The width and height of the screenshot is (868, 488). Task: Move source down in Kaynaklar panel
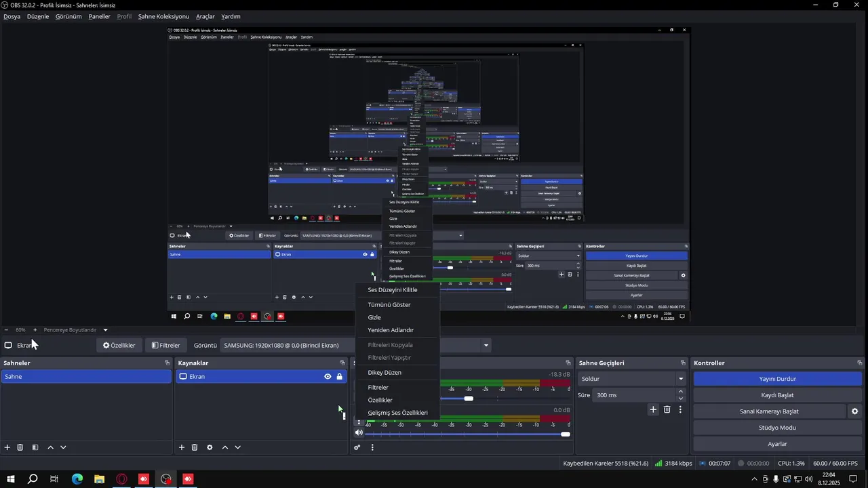click(x=237, y=447)
